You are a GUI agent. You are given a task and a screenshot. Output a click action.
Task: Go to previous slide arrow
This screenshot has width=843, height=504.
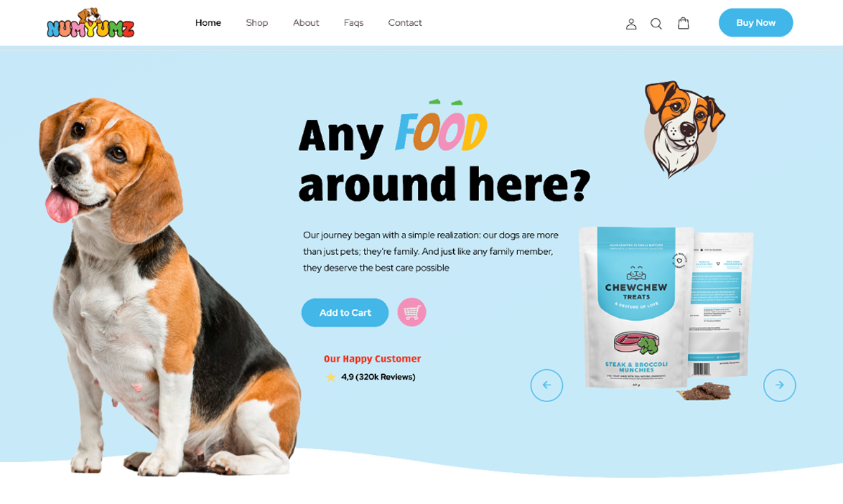tap(547, 385)
